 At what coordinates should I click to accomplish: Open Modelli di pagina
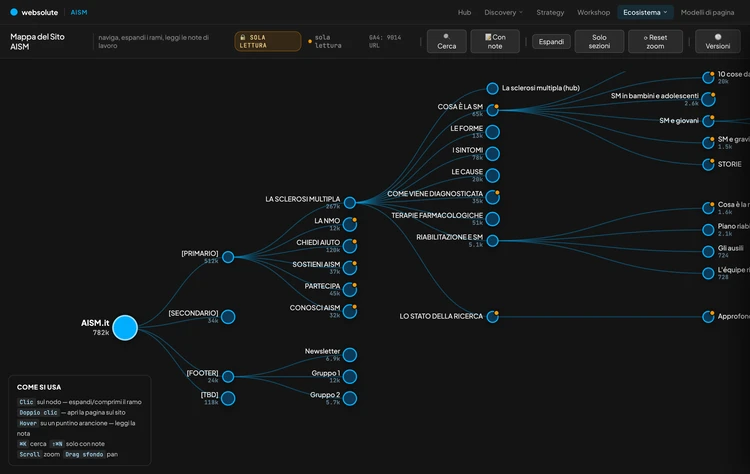coord(707,12)
